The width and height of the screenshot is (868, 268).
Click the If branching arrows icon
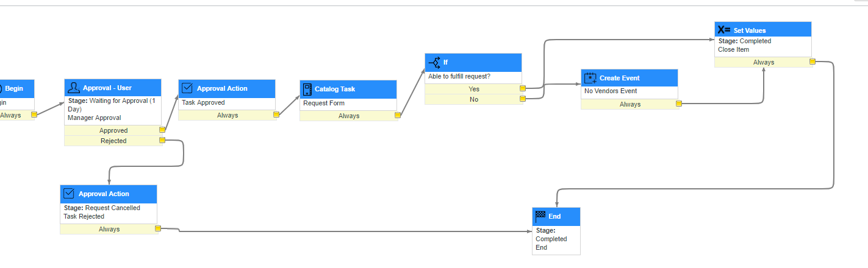434,62
